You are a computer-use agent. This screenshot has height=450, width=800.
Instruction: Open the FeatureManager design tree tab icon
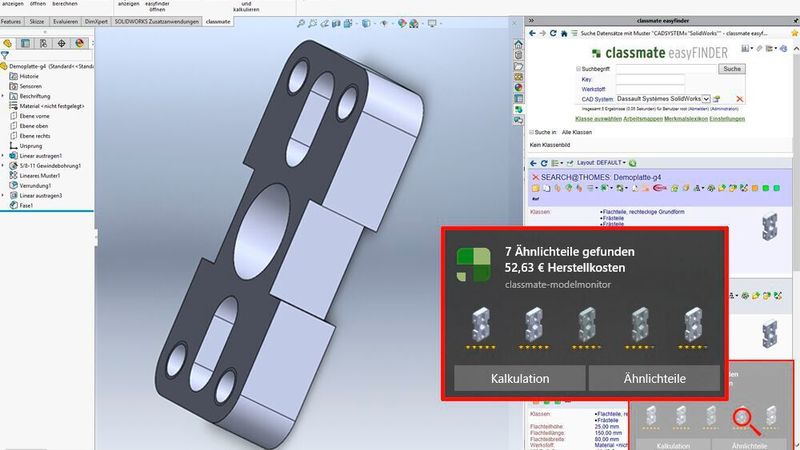point(8,43)
